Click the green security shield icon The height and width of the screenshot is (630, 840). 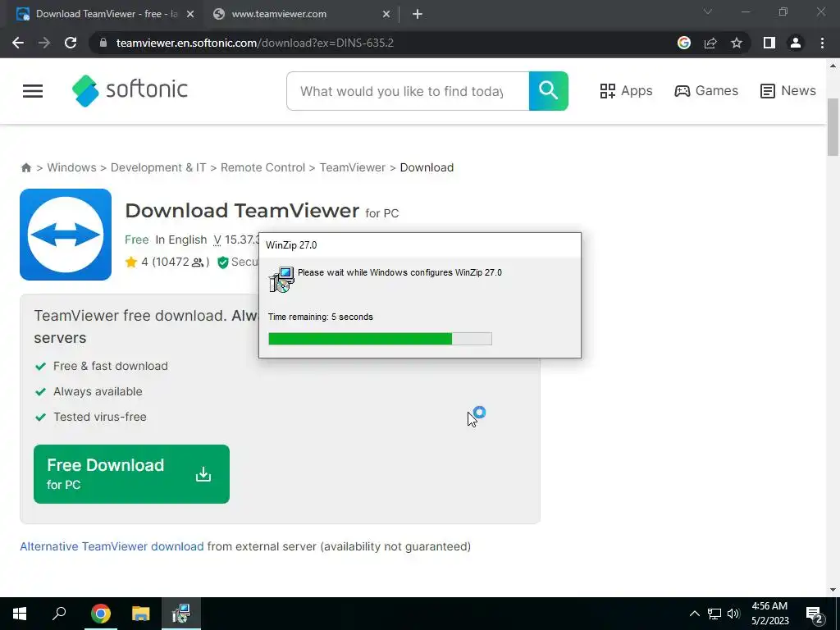(x=223, y=262)
